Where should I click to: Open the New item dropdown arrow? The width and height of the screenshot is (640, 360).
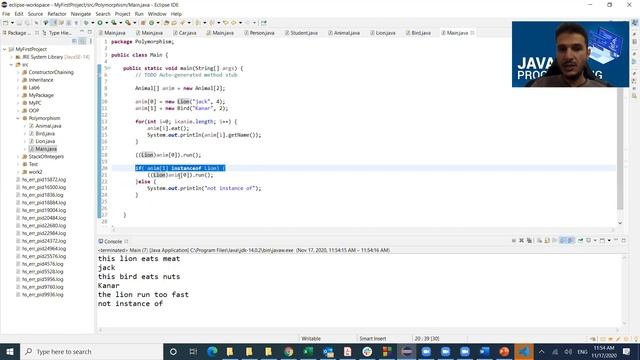(12, 23)
